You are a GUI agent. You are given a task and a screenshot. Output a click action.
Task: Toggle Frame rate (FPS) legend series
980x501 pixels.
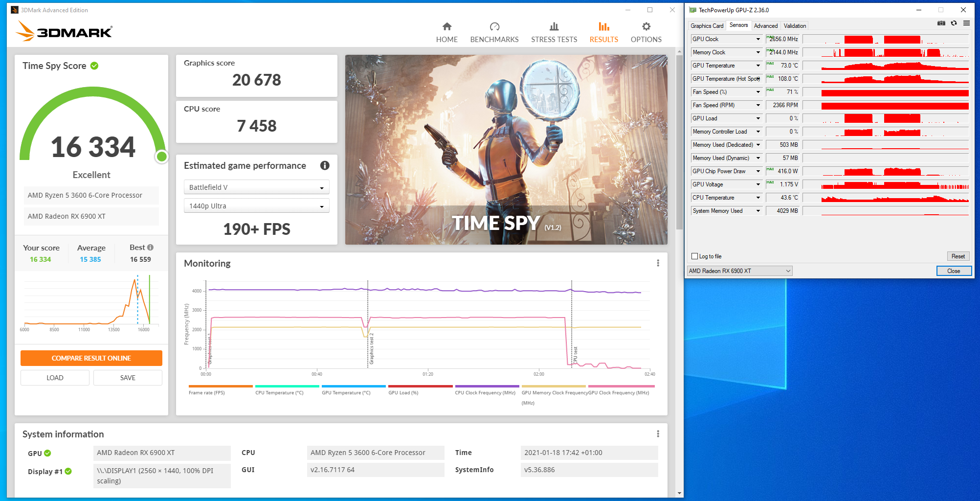[x=207, y=392]
